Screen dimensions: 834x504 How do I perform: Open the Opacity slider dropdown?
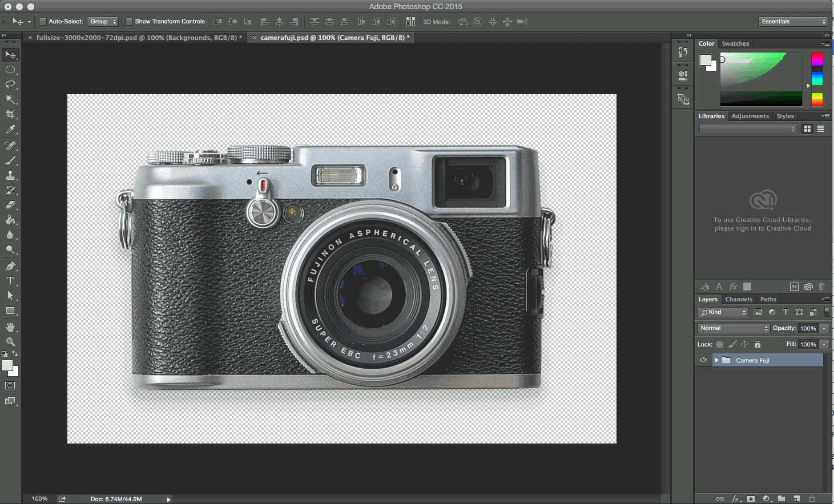pyautogui.click(x=824, y=328)
